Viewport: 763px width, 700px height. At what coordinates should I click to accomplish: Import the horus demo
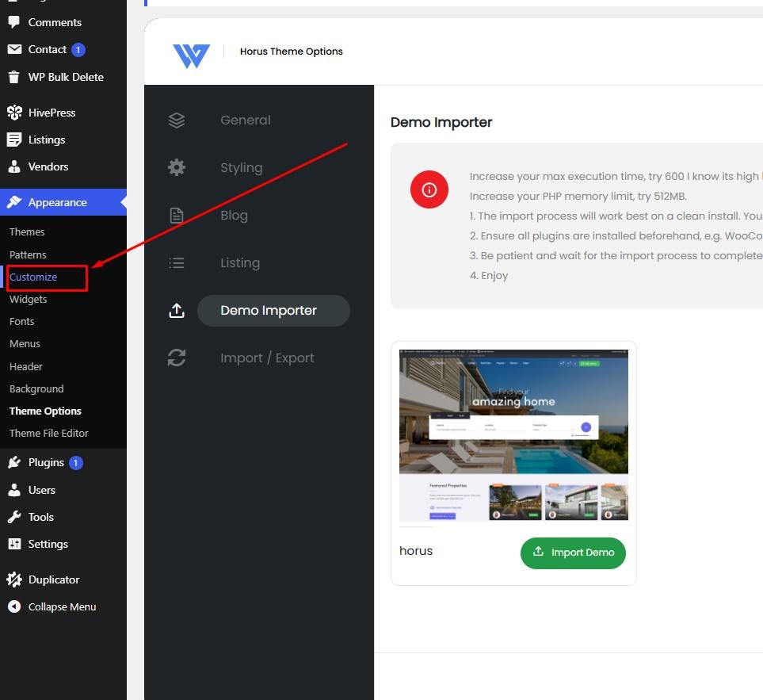pos(573,553)
